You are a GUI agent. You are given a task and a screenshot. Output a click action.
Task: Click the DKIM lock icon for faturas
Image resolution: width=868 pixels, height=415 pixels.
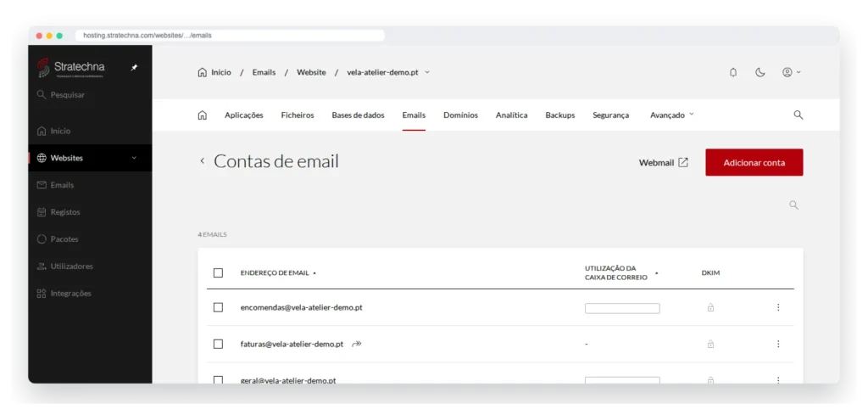[x=711, y=344]
